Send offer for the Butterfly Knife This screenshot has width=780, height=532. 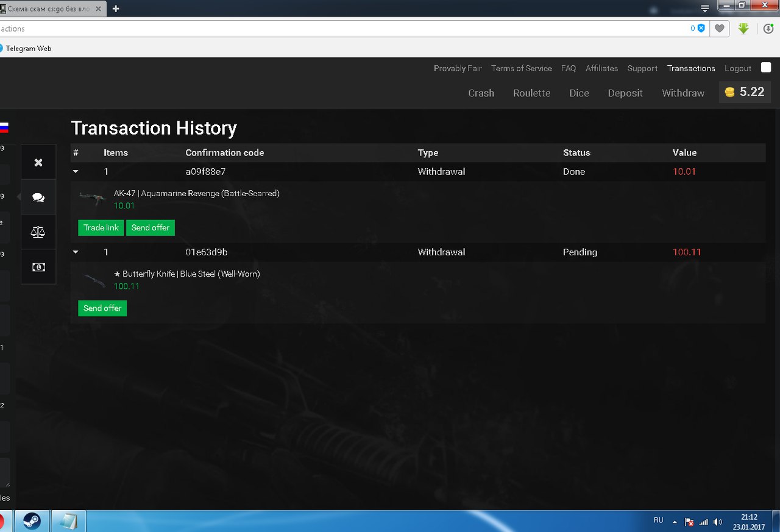tap(102, 308)
